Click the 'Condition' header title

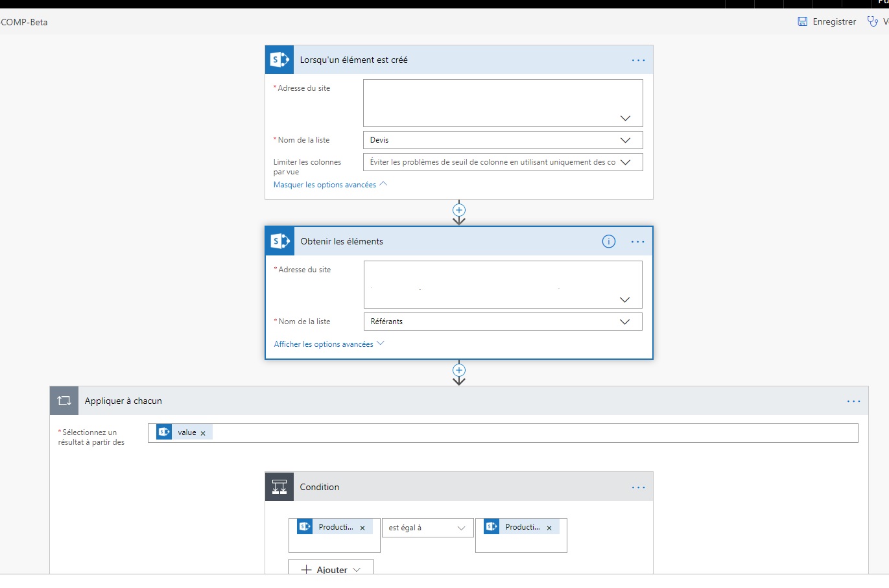[320, 487]
